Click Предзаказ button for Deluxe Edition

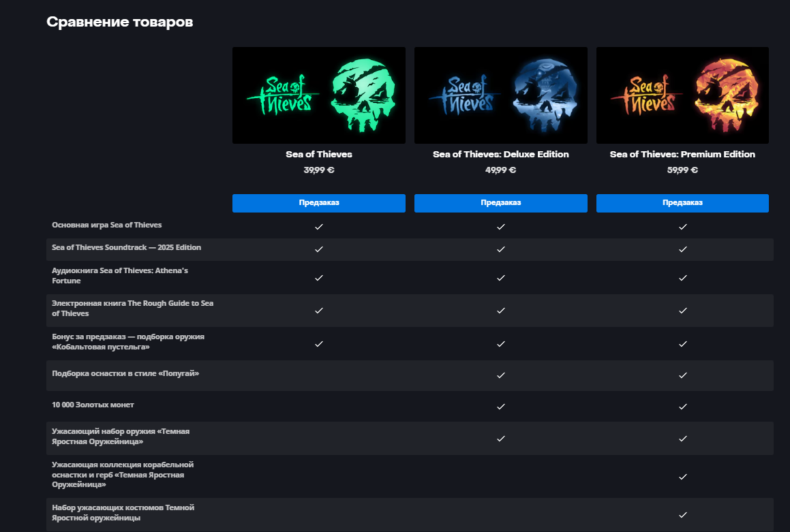[501, 203]
